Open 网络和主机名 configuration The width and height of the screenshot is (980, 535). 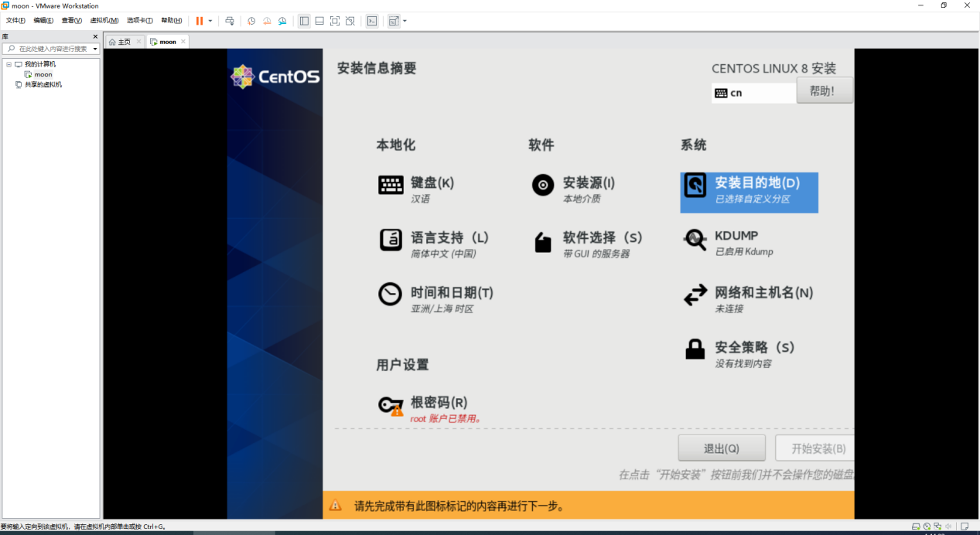pos(762,294)
